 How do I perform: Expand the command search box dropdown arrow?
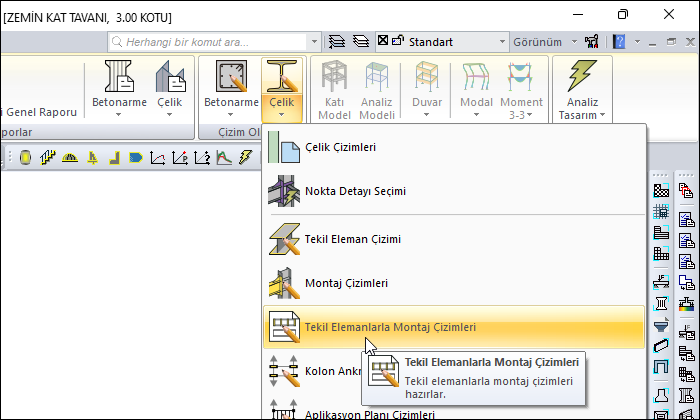tap(314, 42)
